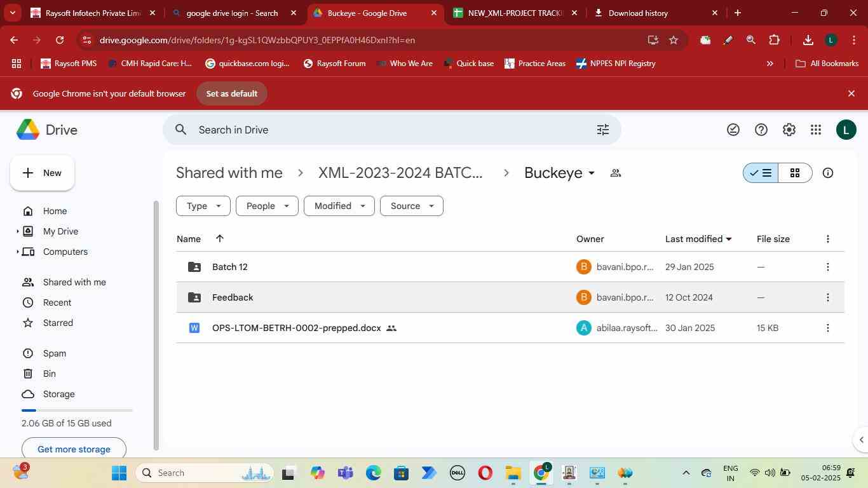This screenshot has width=868, height=488.
Task: Open more actions for OPS-LTOM-BETRH-0002-prepped.docx
Action: (827, 328)
